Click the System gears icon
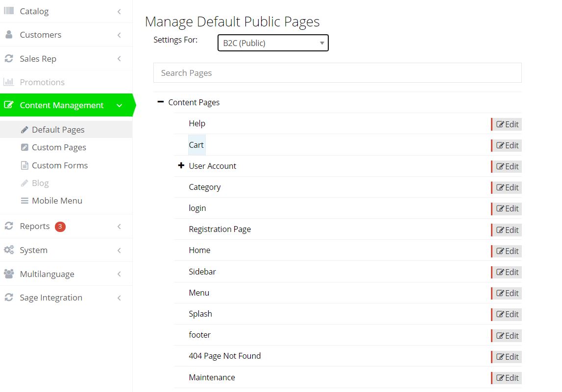 pos(9,250)
